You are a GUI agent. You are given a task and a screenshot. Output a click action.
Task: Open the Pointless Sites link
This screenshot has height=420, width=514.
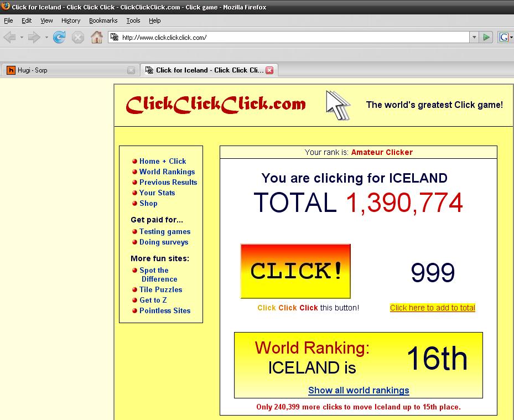[165, 310]
